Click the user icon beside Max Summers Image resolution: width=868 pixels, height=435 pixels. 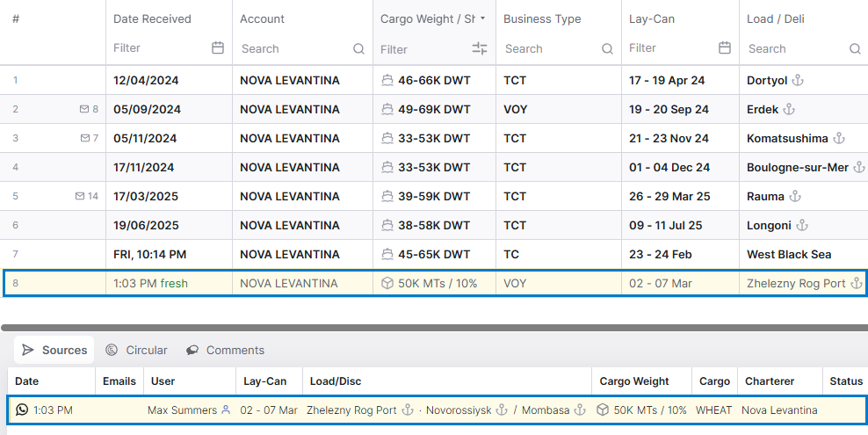(226, 410)
